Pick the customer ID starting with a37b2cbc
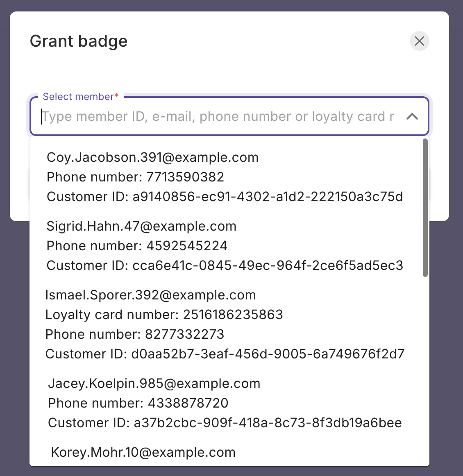Screen dimensions: 463x476 tap(225, 423)
